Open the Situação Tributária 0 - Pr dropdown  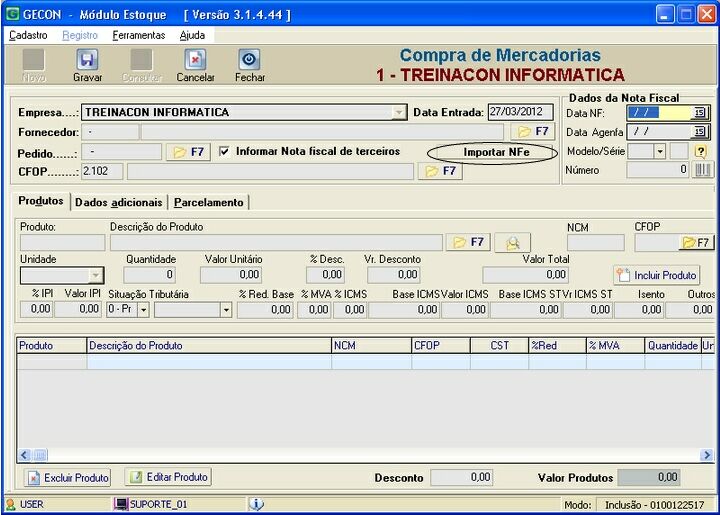pyautogui.click(x=144, y=310)
